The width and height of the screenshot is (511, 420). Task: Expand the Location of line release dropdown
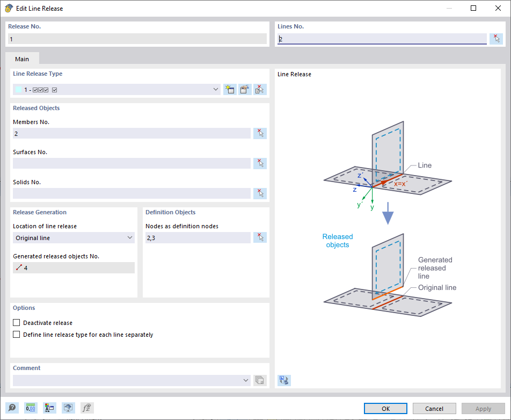(129, 237)
